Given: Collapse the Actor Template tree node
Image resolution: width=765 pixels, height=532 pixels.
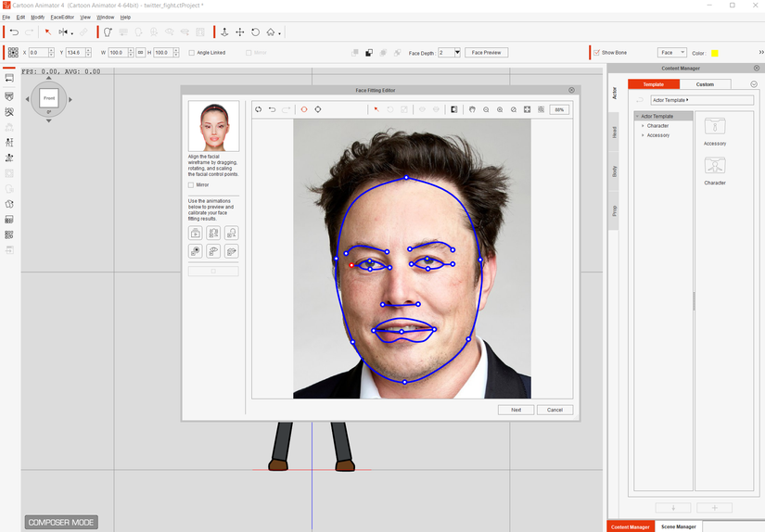Looking at the screenshot, I should [637, 117].
